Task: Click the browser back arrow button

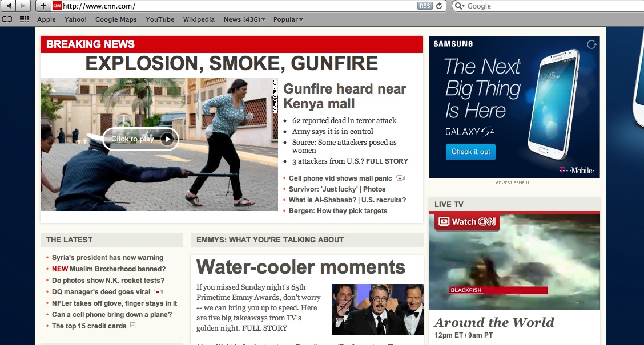Action: (9, 6)
